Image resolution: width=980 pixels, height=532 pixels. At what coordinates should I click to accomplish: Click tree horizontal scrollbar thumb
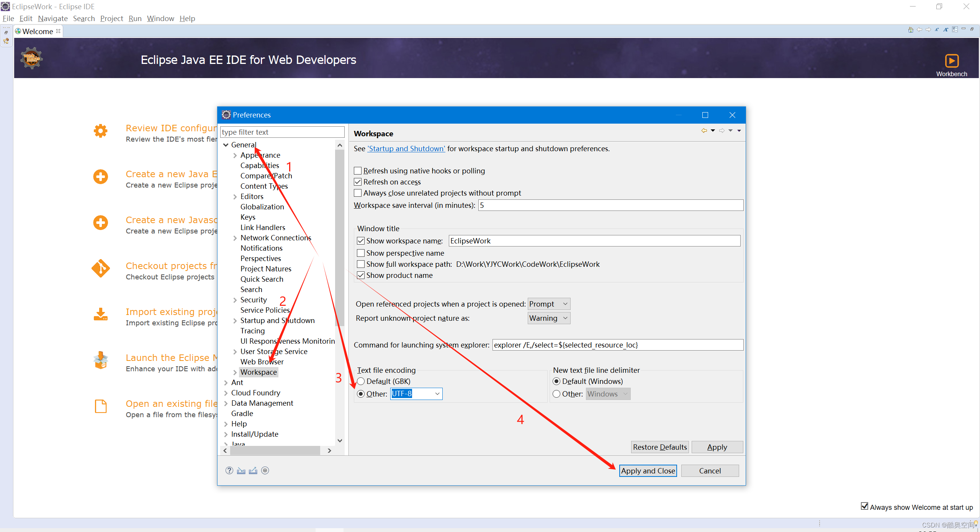pyautogui.click(x=275, y=450)
